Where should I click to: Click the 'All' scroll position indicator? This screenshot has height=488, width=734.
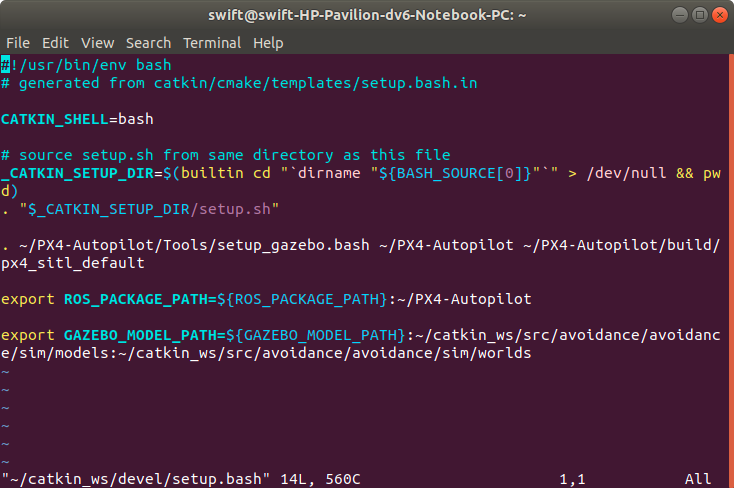point(698,479)
